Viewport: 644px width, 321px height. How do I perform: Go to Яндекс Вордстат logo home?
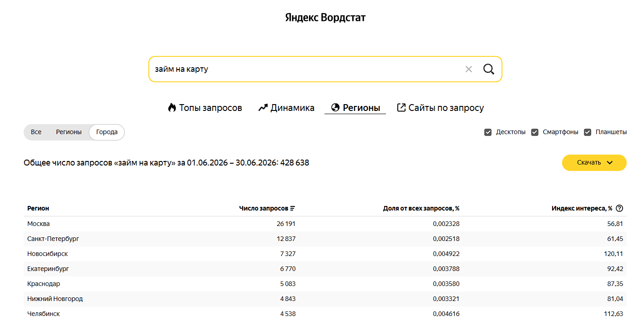pyautogui.click(x=325, y=18)
